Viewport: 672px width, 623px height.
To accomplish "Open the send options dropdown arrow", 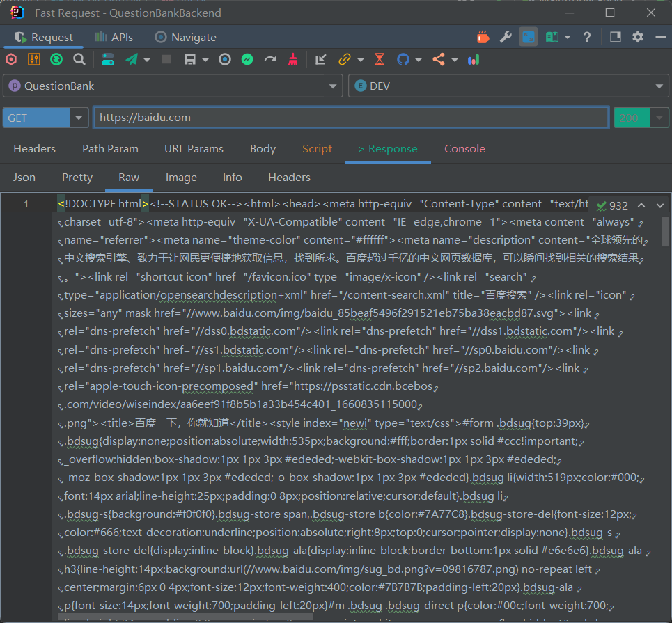I will click(147, 60).
